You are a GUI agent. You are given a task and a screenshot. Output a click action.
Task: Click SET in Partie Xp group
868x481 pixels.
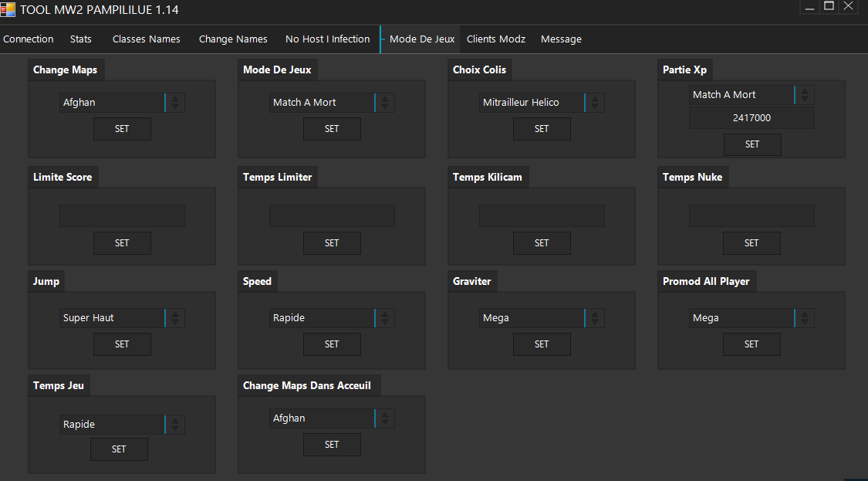pyautogui.click(x=752, y=144)
